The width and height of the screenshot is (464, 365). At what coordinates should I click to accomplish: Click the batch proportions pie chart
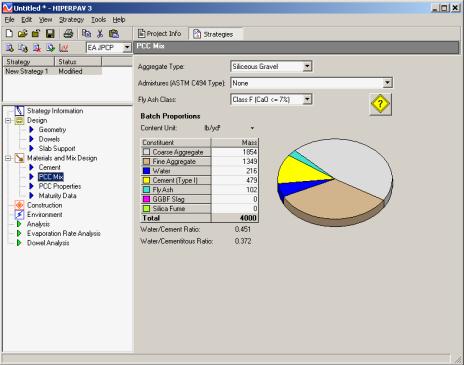[335, 182]
